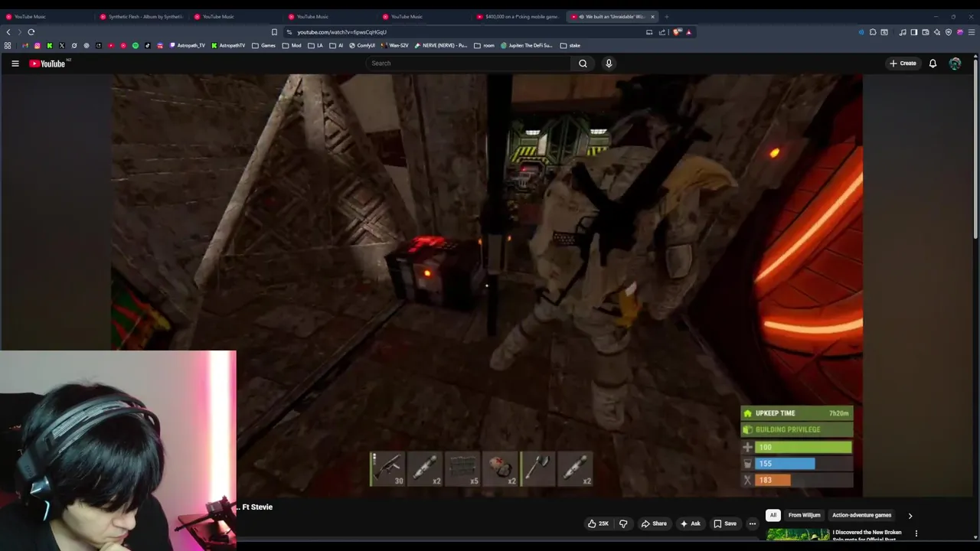Screen dimensions: 980x551
Task: Switch to the '$400,000 on a mobile game' tab
Action: click(518, 17)
